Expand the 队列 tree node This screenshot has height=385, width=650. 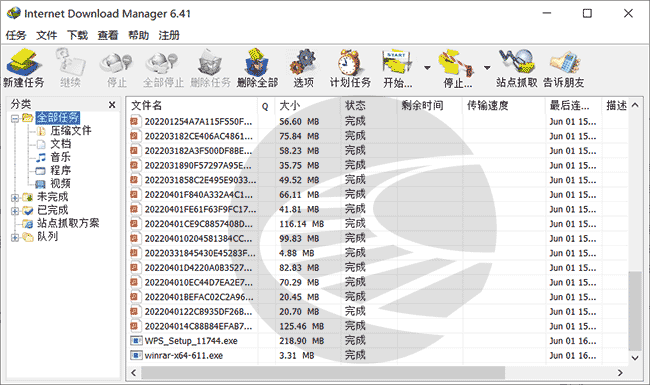point(15,237)
